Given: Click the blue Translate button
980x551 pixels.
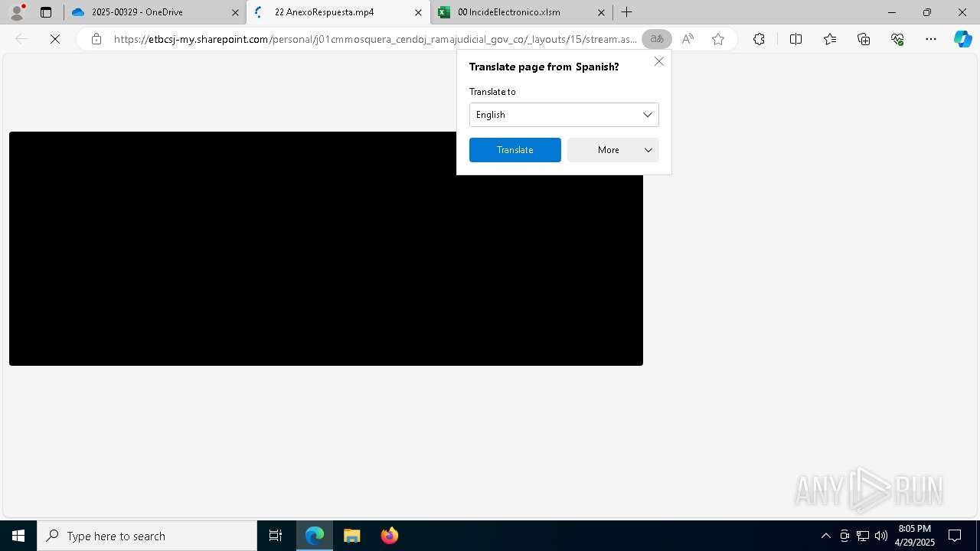Looking at the screenshot, I should tap(515, 150).
